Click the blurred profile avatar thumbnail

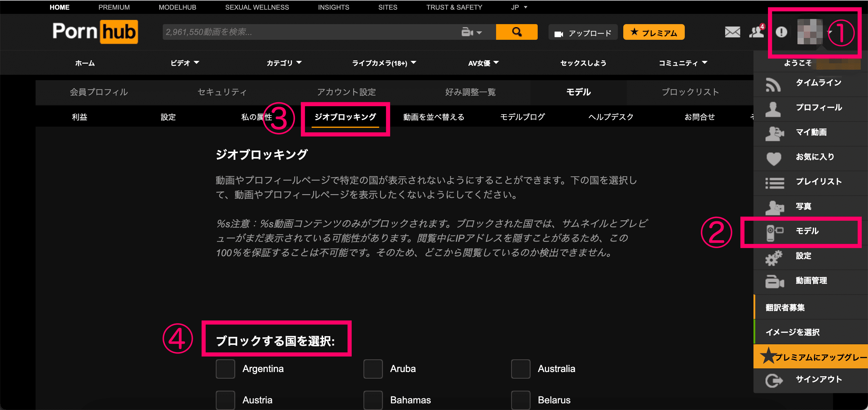(x=809, y=32)
